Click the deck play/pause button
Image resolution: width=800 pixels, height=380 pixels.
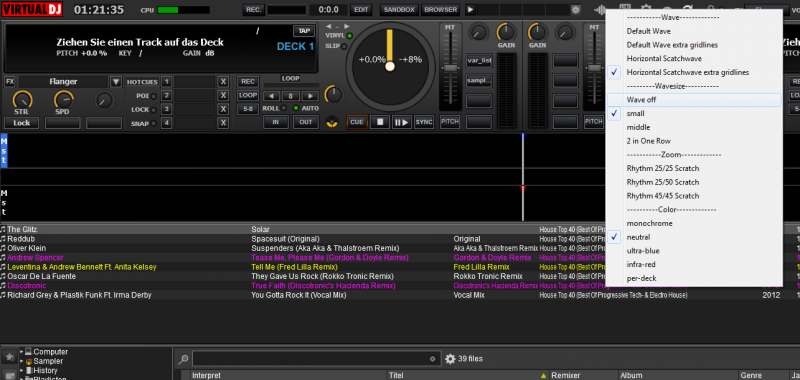pyautogui.click(x=402, y=122)
